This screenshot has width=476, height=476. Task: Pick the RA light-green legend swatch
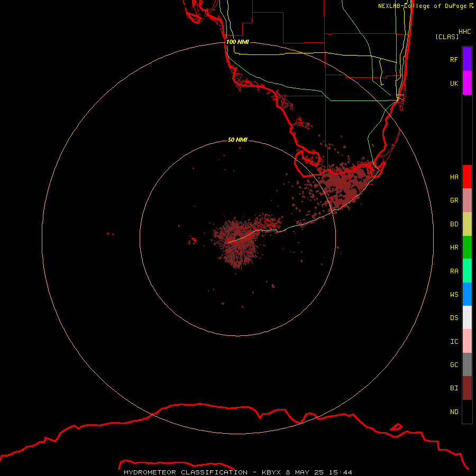coord(467,271)
